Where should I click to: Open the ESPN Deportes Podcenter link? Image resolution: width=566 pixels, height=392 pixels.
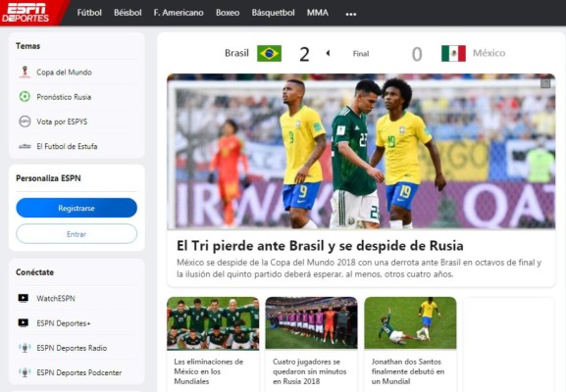pos(78,372)
